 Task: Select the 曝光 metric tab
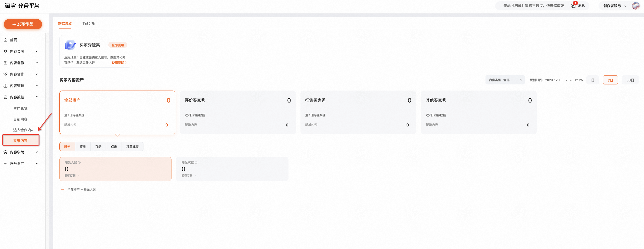(x=67, y=147)
